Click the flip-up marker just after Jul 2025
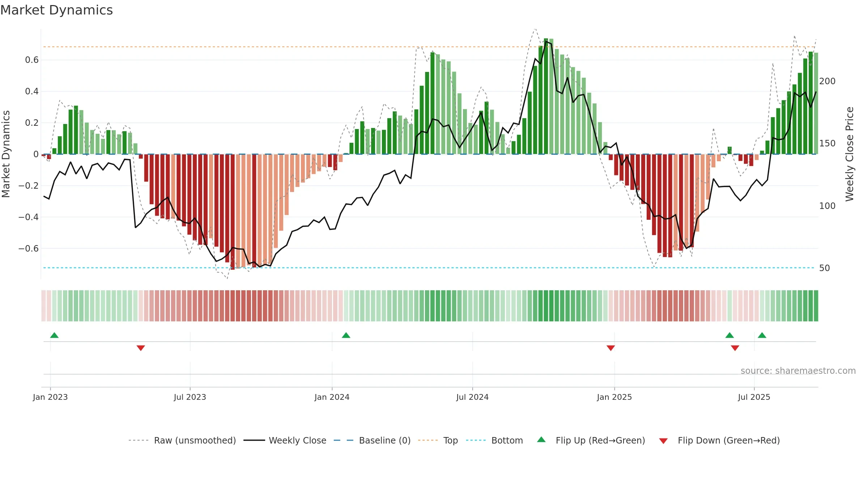The width and height of the screenshot is (868, 488). click(762, 335)
